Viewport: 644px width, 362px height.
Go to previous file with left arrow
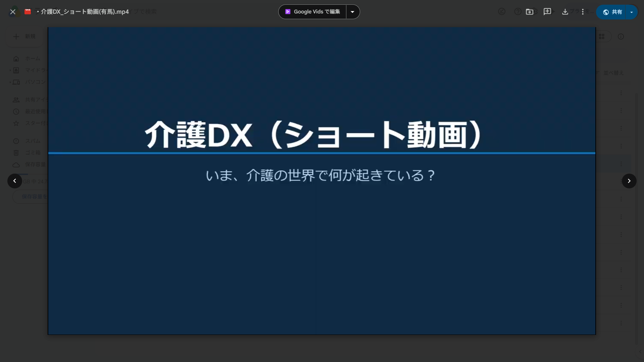click(x=15, y=181)
